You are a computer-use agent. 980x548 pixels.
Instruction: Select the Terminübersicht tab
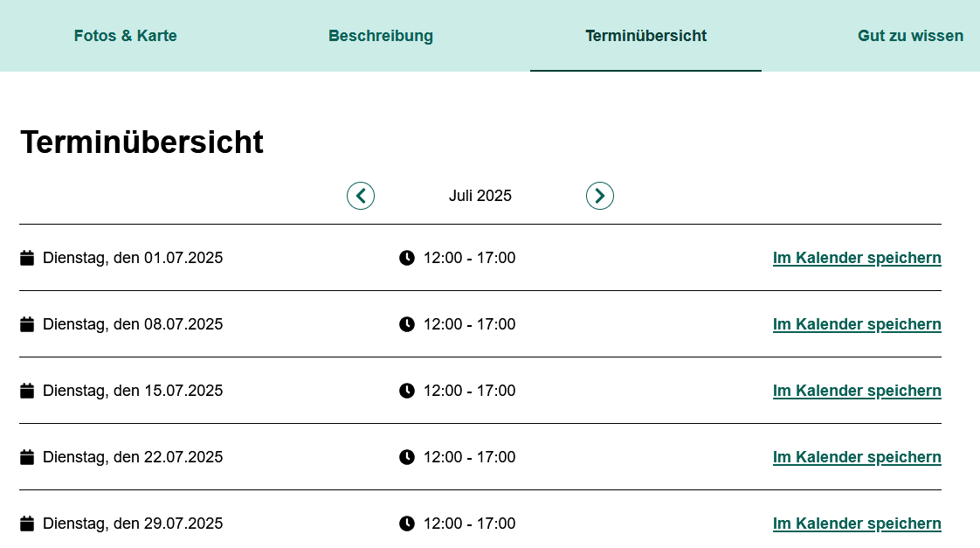point(645,36)
